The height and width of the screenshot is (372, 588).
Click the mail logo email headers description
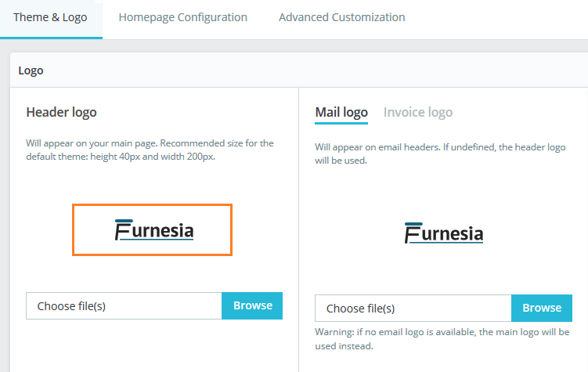click(x=438, y=153)
